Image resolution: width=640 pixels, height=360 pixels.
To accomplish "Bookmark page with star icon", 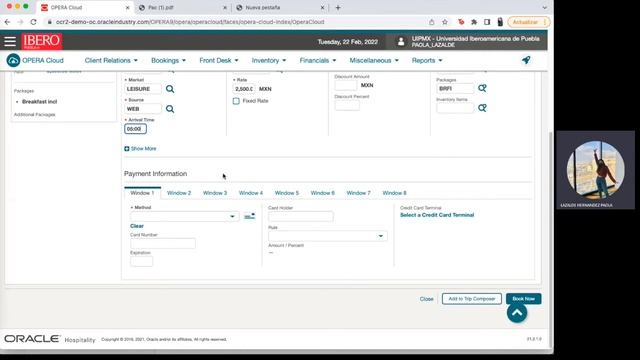I will (x=445, y=22).
